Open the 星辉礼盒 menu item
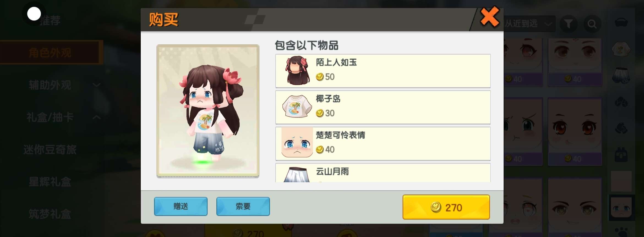This screenshot has width=644, height=237. [x=50, y=182]
